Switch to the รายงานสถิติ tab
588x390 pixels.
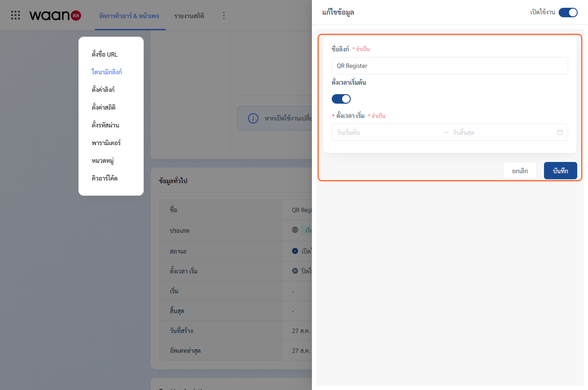pyautogui.click(x=189, y=16)
